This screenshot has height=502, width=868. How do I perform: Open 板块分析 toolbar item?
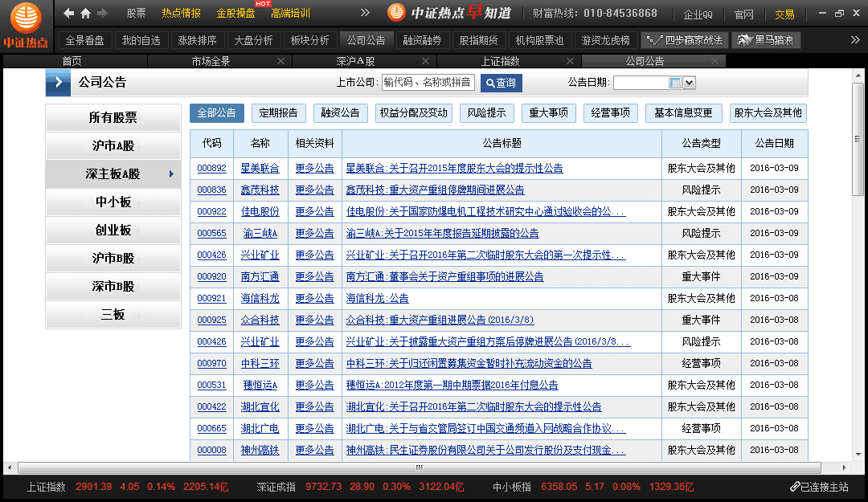309,40
